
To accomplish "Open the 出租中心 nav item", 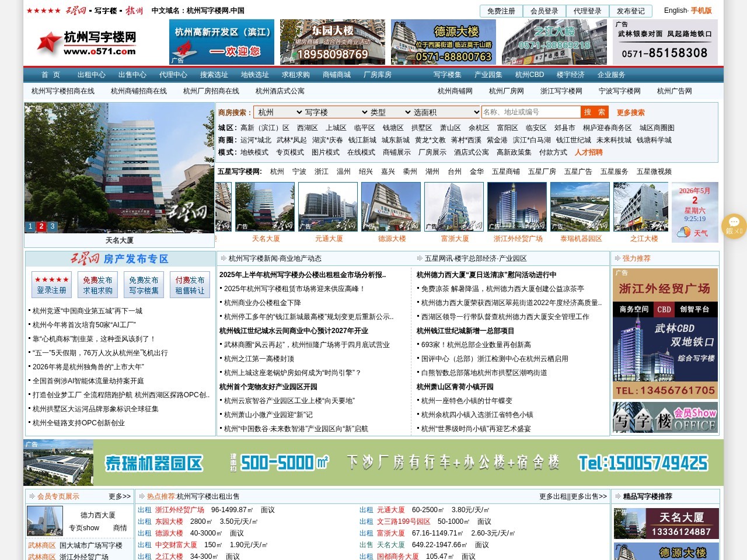I will click(x=92, y=75).
